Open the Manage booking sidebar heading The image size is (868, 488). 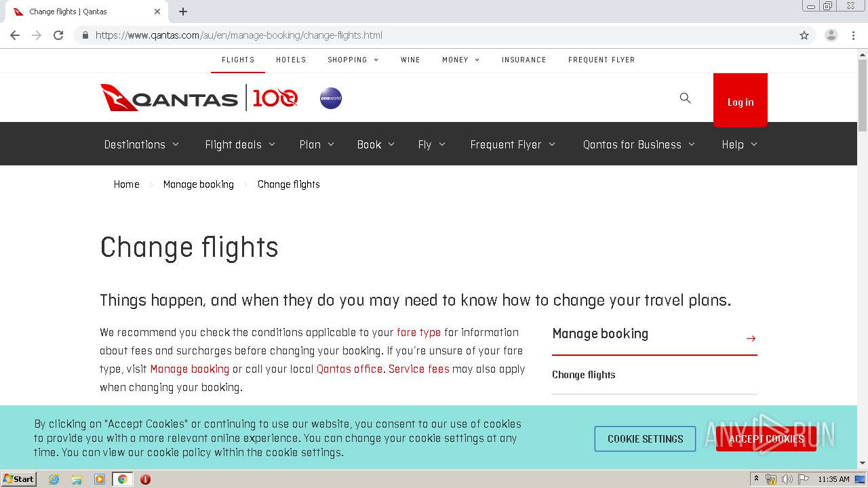600,333
